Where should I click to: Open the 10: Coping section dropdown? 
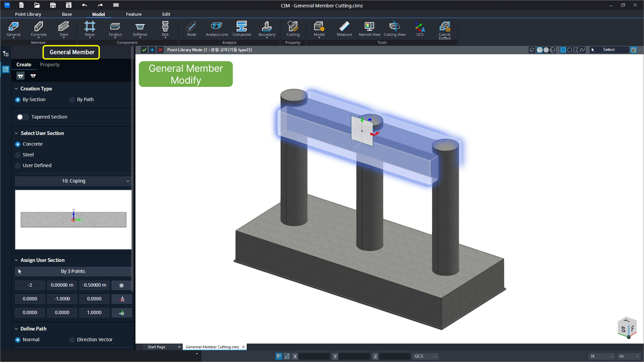coord(73,181)
